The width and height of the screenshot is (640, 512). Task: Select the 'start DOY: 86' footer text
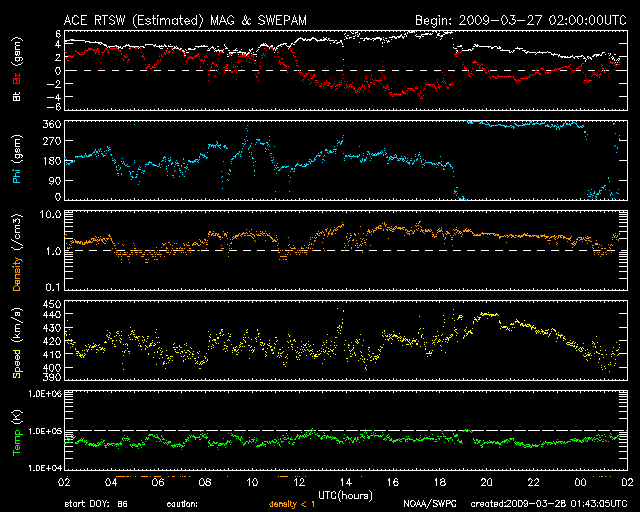96,504
